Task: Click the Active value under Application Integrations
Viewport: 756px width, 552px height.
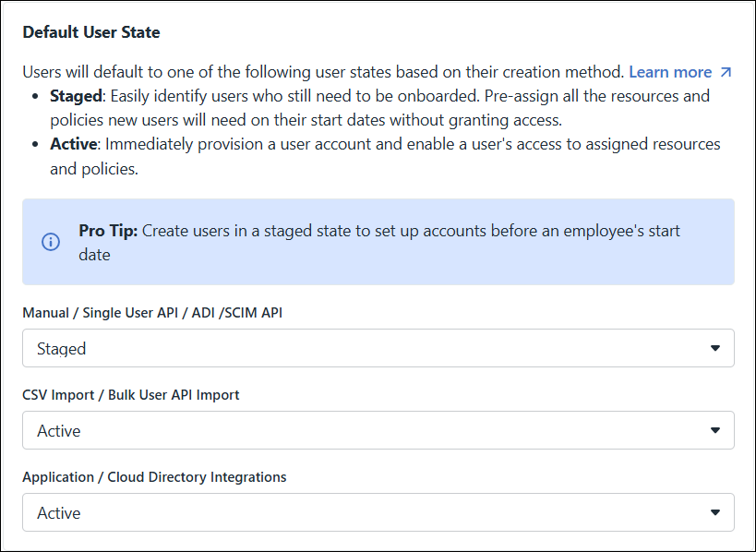Action: tap(59, 513)
